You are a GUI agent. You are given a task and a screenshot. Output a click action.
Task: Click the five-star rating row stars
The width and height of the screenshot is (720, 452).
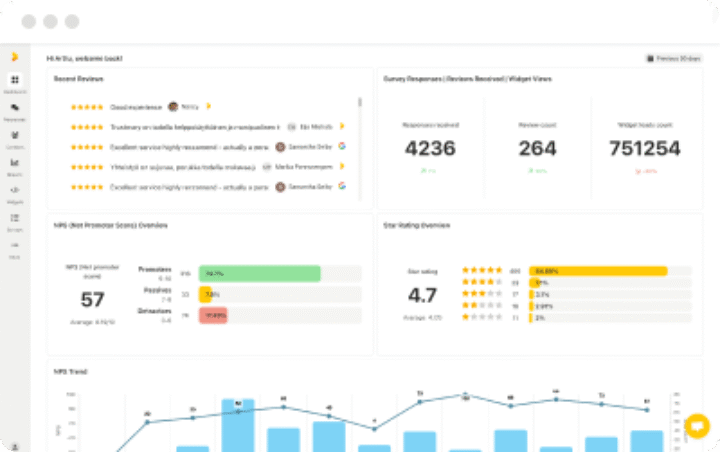[x=482, y=270]
